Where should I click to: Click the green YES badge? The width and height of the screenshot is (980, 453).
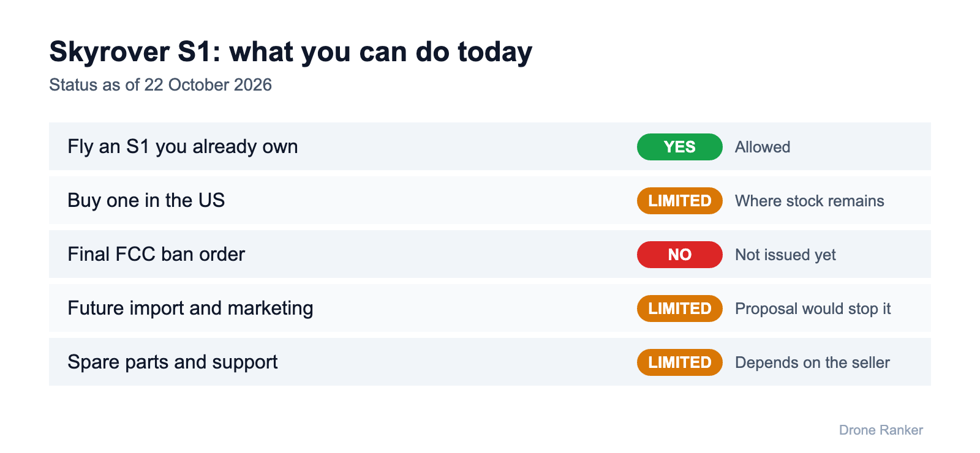coord(679,147)
